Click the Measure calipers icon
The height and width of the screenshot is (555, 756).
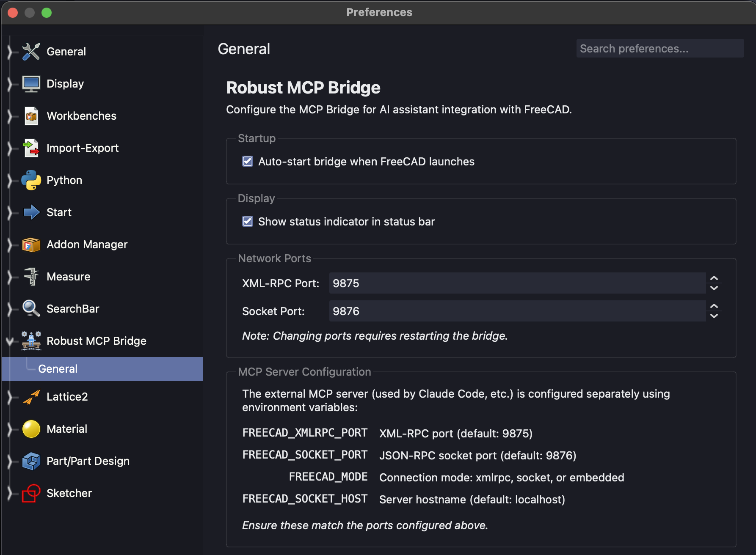pos(30,276)
